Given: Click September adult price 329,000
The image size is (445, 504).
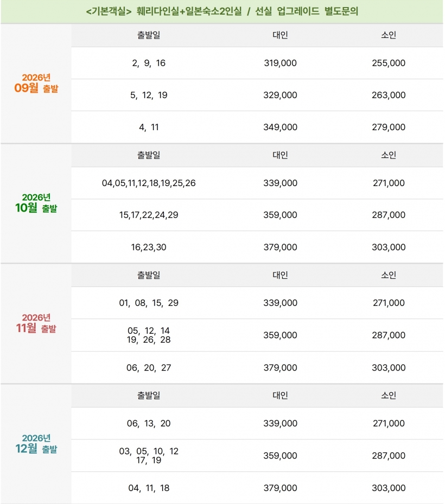Looking at the screenshot, I should (x=280, y=95).
